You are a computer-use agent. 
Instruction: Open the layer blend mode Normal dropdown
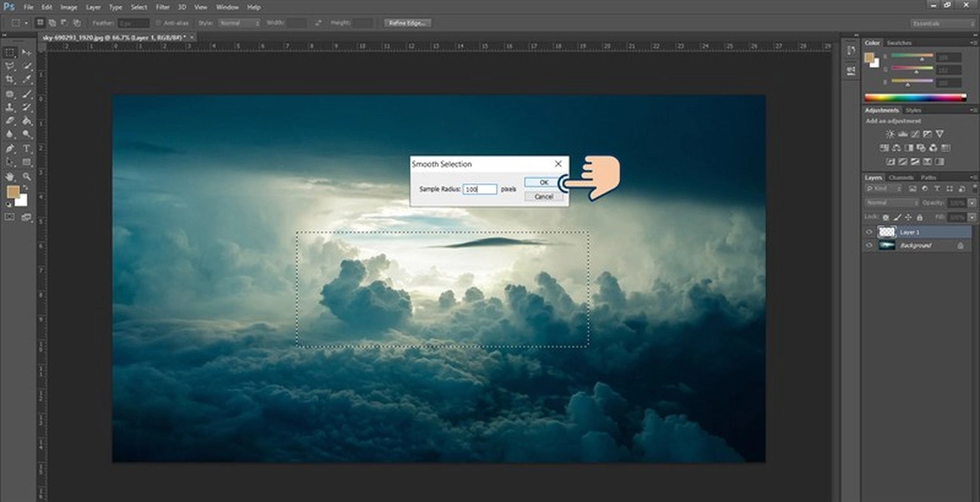coord(892,203)
